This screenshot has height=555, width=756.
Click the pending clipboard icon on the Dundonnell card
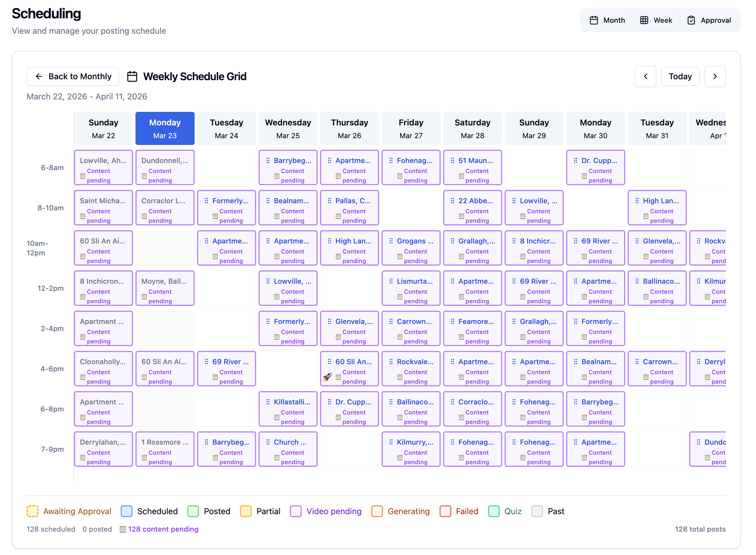coord(144,176)
